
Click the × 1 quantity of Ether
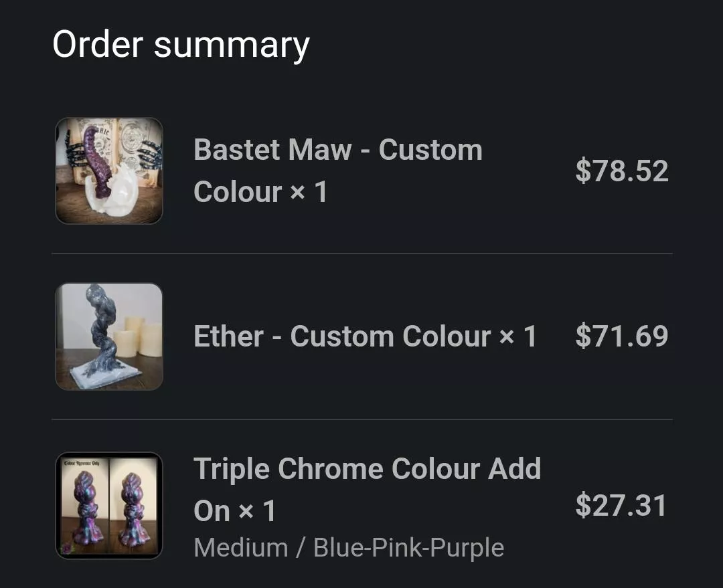coord(518,336)
